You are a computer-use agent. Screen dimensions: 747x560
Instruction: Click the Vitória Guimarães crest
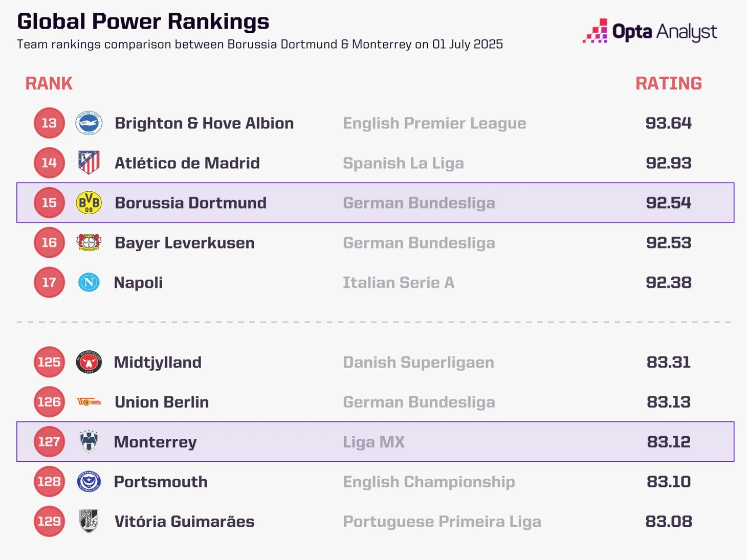tap(89, 521)
